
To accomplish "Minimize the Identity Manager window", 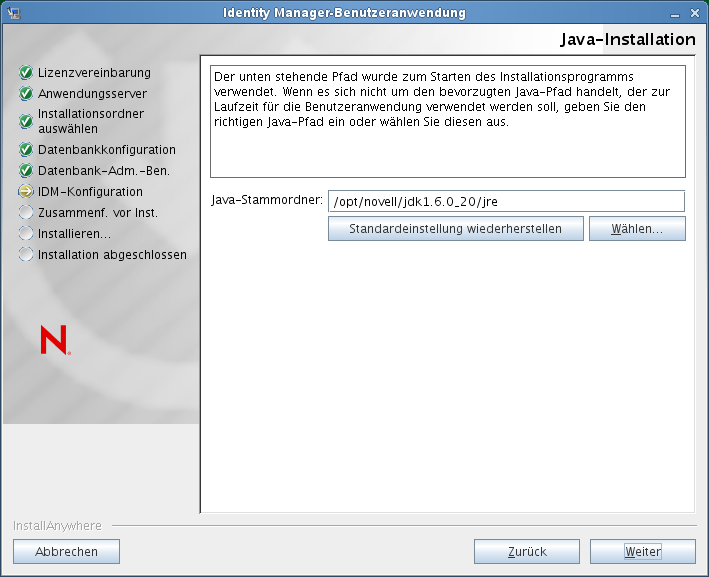I will tap(675, 14).
